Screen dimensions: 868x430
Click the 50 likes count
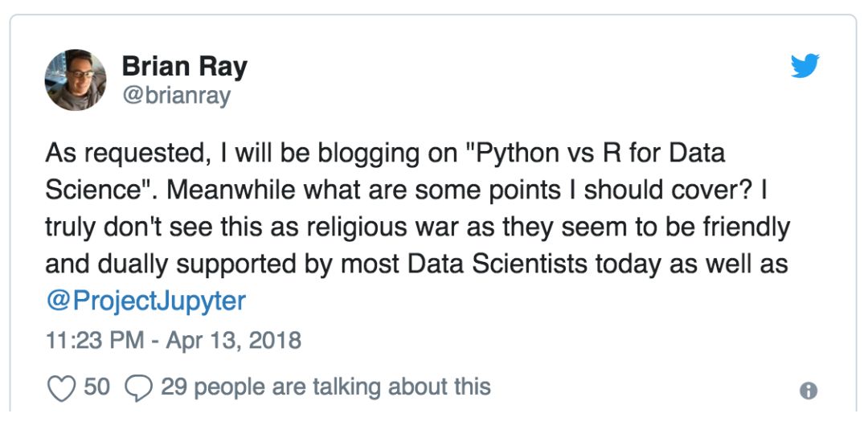pyautogui.click(x=97, y=387)
